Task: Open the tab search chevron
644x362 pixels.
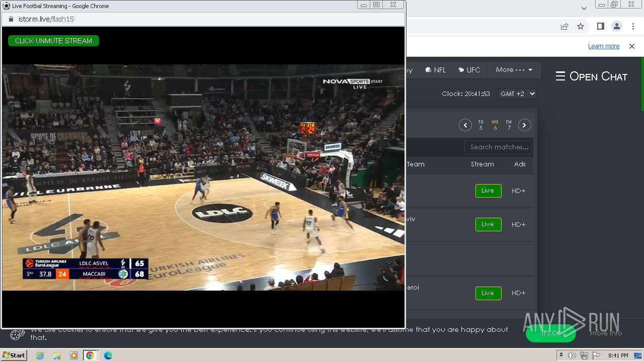Action: (x=584, y=8)
